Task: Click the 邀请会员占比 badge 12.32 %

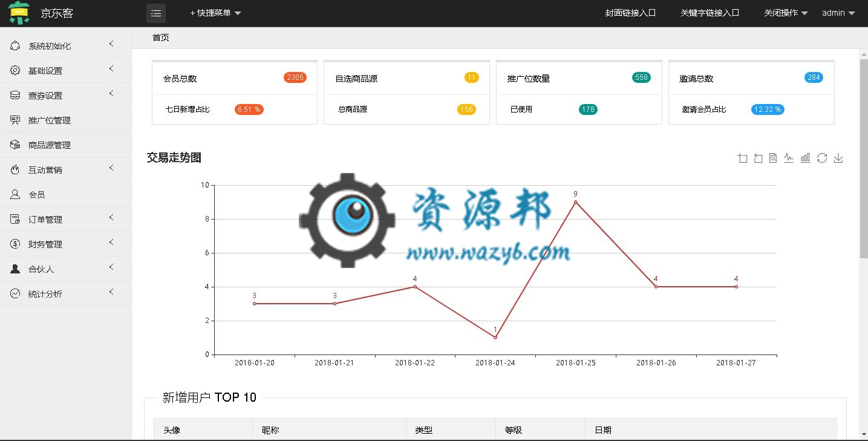Action: pos(768,109)
